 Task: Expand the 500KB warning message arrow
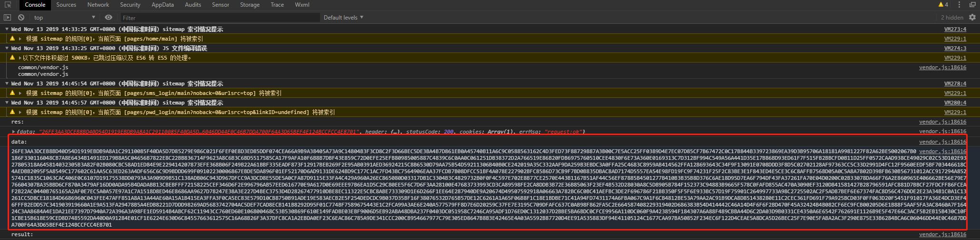(x=20, y=58)
